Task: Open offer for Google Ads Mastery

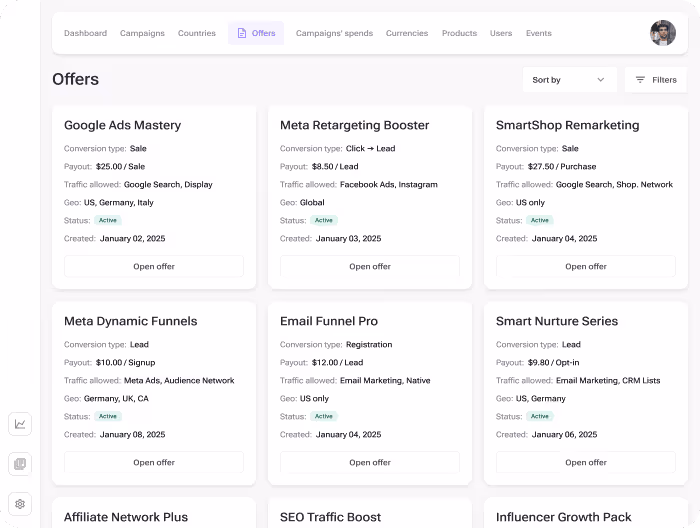Action: point(154,266)
